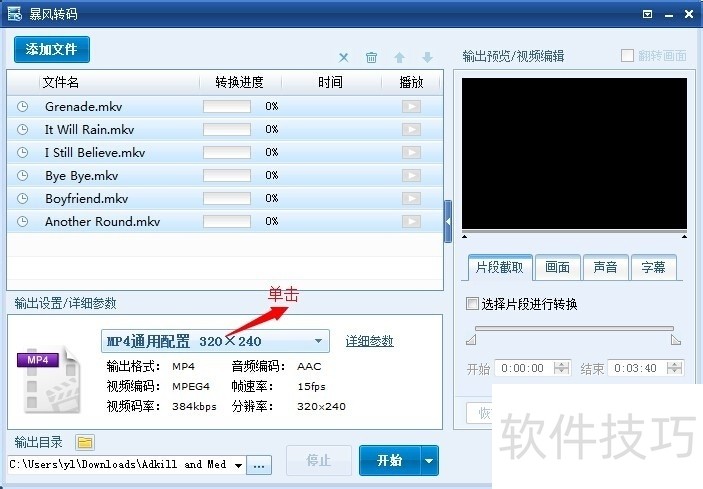Screen dimensions: 703x489
Task: Click the MP4 format file icon
Action: pos(48,379)
